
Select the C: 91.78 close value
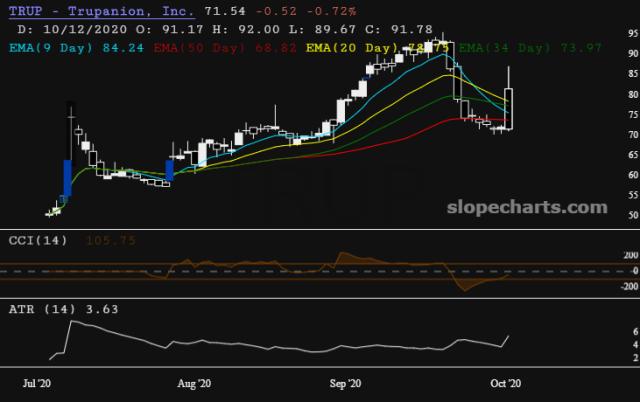click(x=399, y=29)
